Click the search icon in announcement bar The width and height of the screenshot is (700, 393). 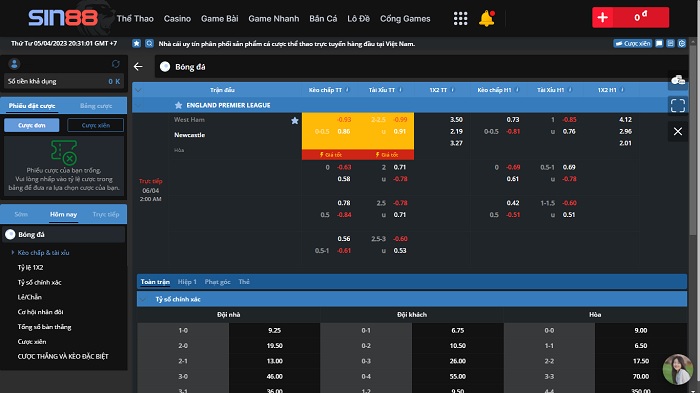[149, 43]
